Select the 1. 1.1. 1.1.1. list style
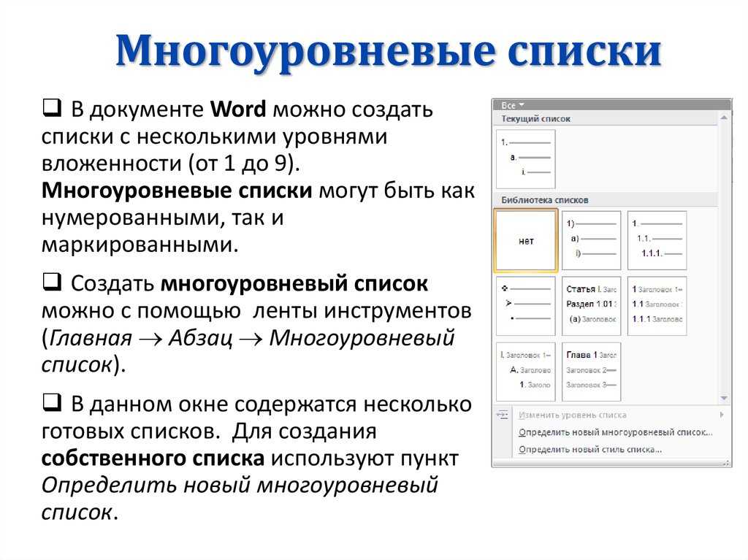This screenshot has height=560, width=748. 657,241
